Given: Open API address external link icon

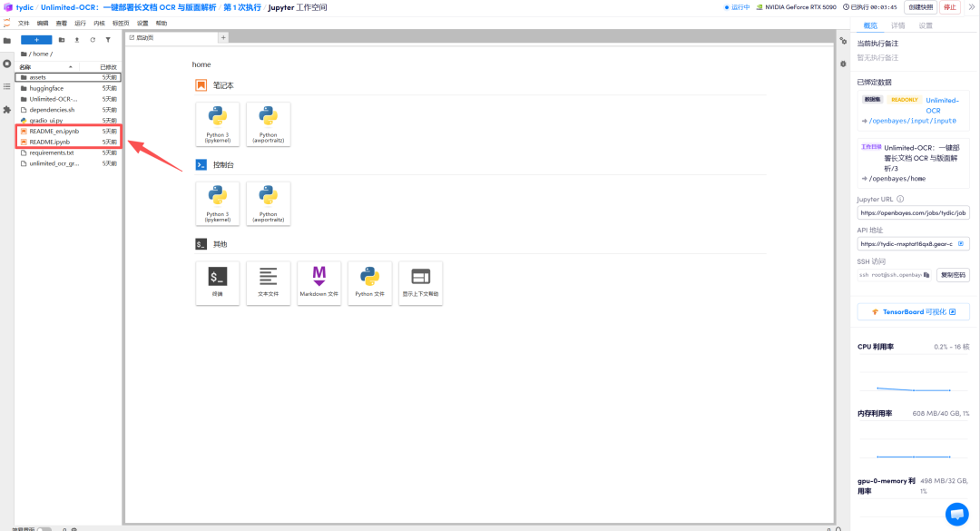Looking at the screenshot, I should click(x=961, y=244).
